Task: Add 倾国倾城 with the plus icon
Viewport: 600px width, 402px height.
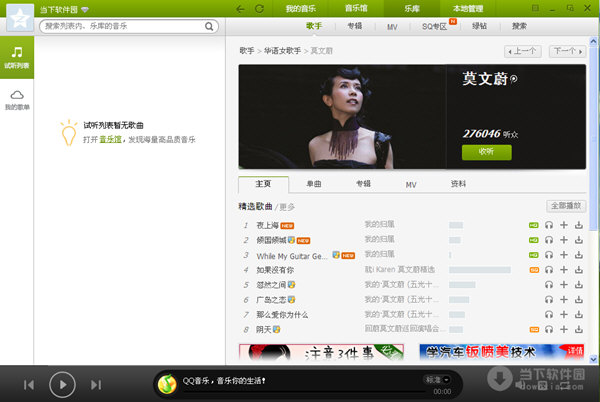Action: [564, 240]
